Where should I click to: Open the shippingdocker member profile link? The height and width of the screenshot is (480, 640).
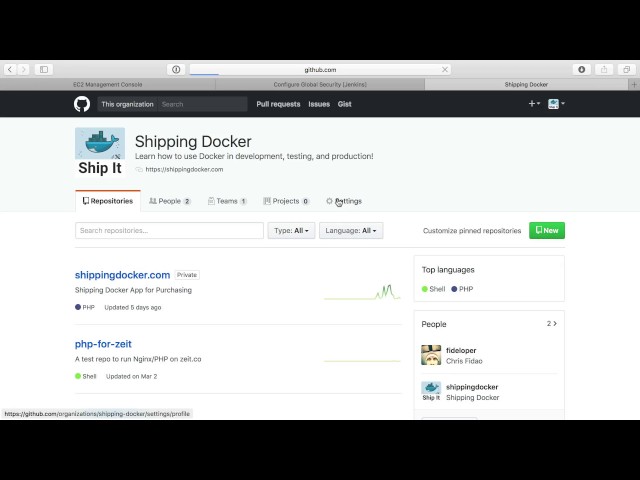pos(472,387)
